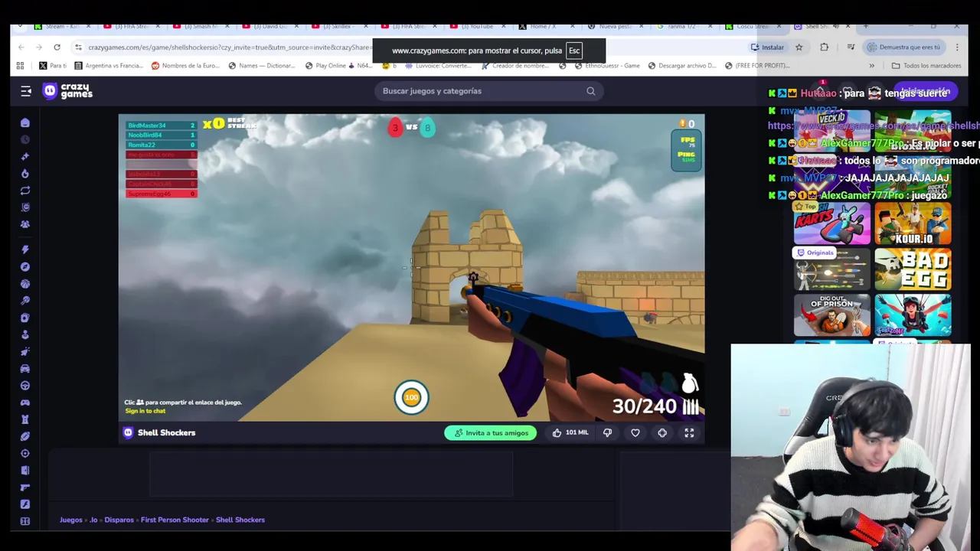Viewport: 980px width, 551px height.
Task: Expand the hidden bookmarks overflow chevron
Action: click(871, 66)
